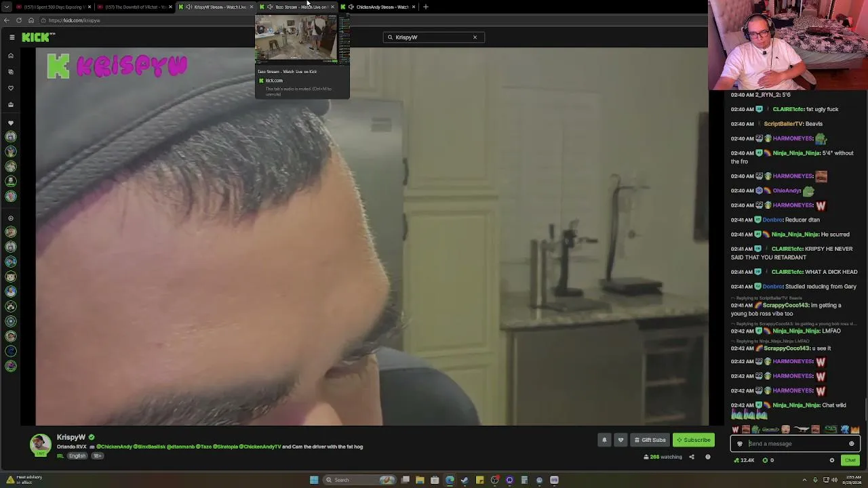This screenshot has height=488, width=868.
Task: Select the KrispyW Stream tab
Action: tap(216, 7)
